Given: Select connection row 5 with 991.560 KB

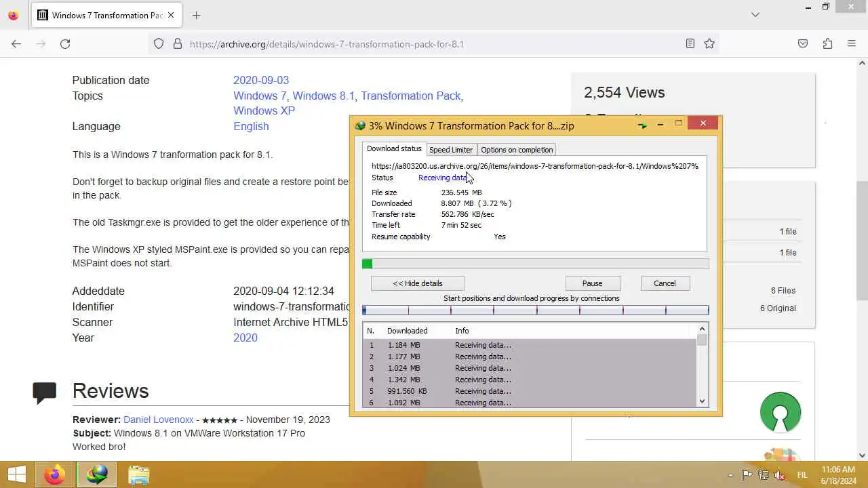Looking at the screenshot, I should 530,391.
